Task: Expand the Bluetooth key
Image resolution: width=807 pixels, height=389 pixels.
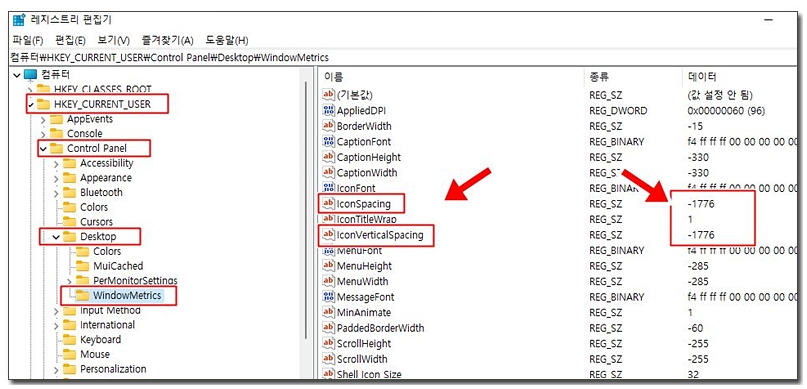Action: pyautogui.click(x=57, y=193)
